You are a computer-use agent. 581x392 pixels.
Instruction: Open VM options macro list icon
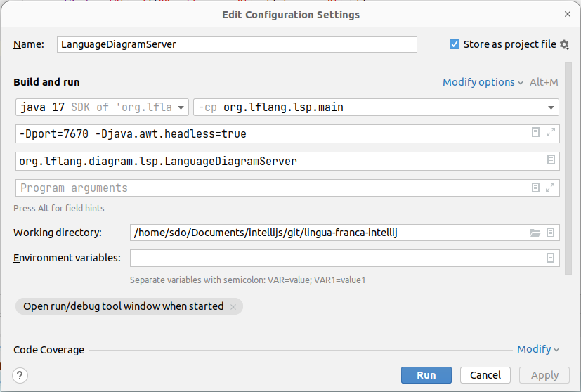point(536,133)
